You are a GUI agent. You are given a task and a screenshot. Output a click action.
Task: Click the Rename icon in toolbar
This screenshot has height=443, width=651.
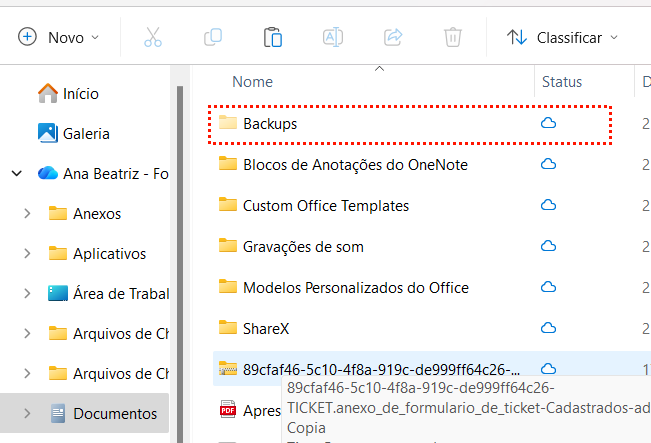point(332,38)
